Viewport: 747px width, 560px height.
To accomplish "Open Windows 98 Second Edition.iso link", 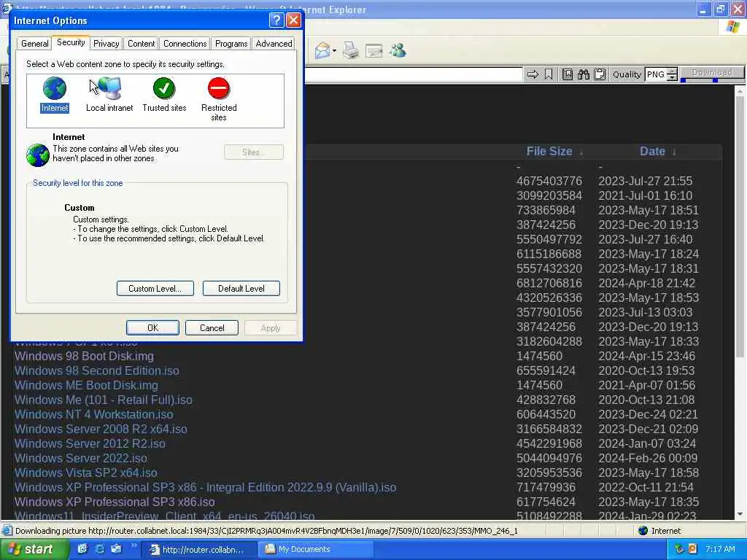I will pos(97,370).
